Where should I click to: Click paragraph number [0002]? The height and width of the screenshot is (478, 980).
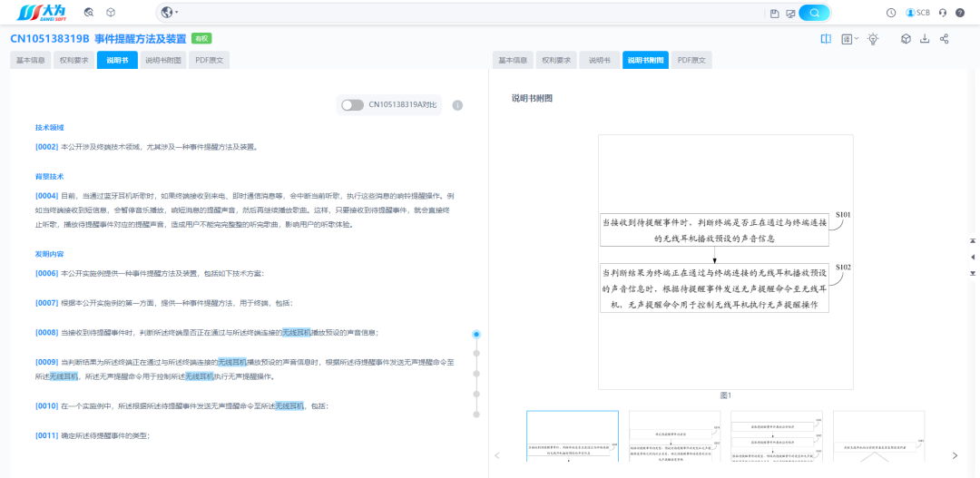coord(47,148)
